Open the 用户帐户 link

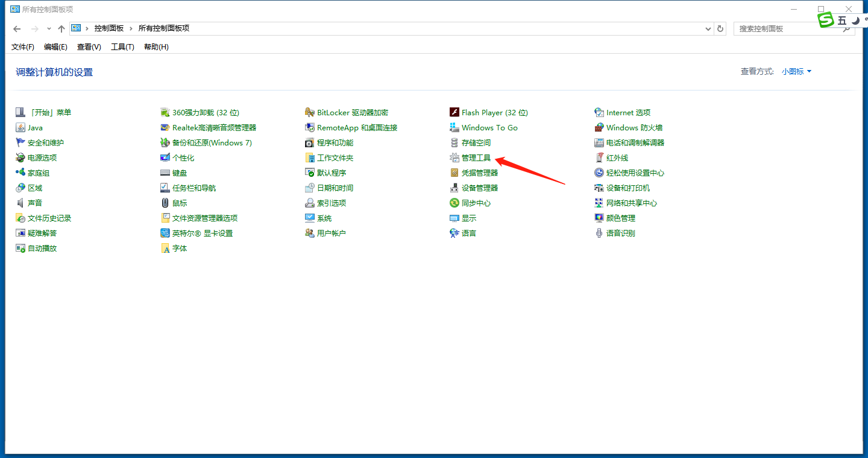tap(332, 233)
